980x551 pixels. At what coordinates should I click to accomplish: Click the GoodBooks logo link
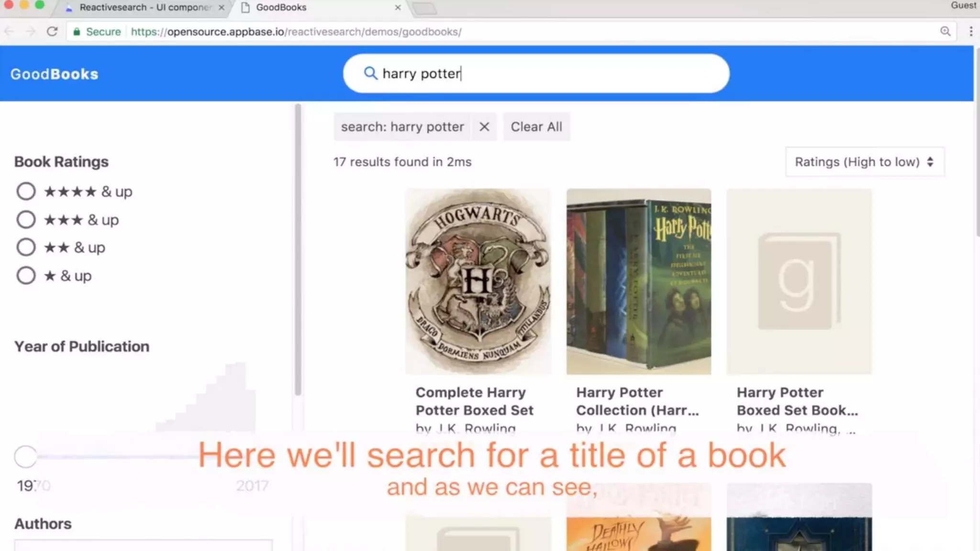pos(55,74)
